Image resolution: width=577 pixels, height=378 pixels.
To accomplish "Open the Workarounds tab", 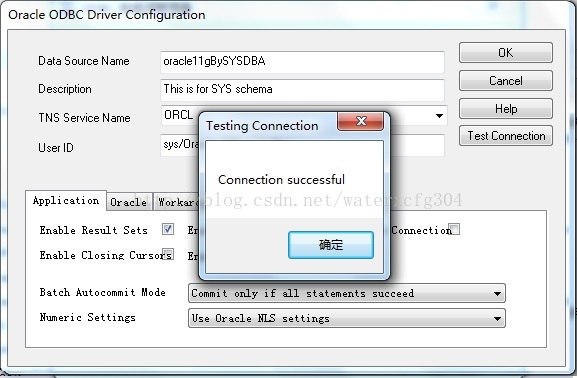I will coord(177,202).
